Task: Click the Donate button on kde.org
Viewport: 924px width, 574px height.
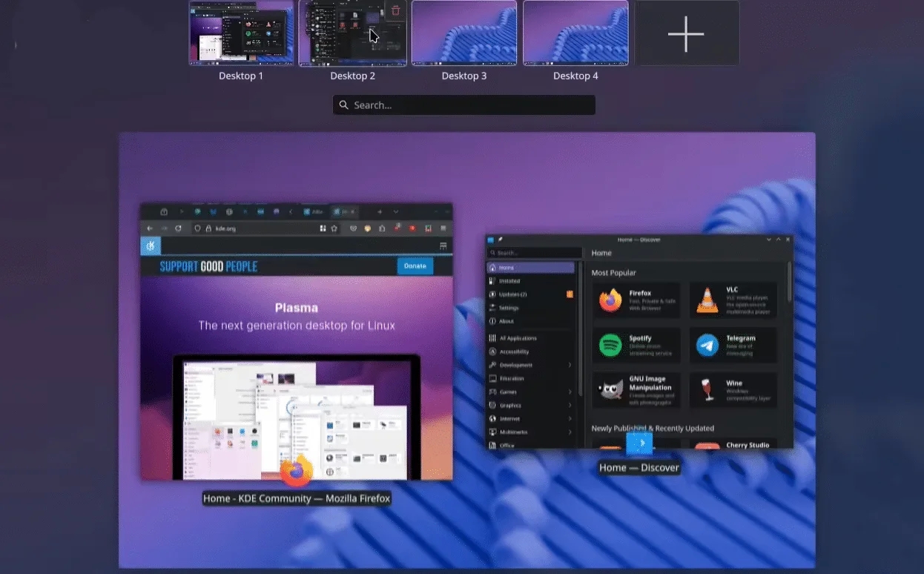Action: [415, 265]
